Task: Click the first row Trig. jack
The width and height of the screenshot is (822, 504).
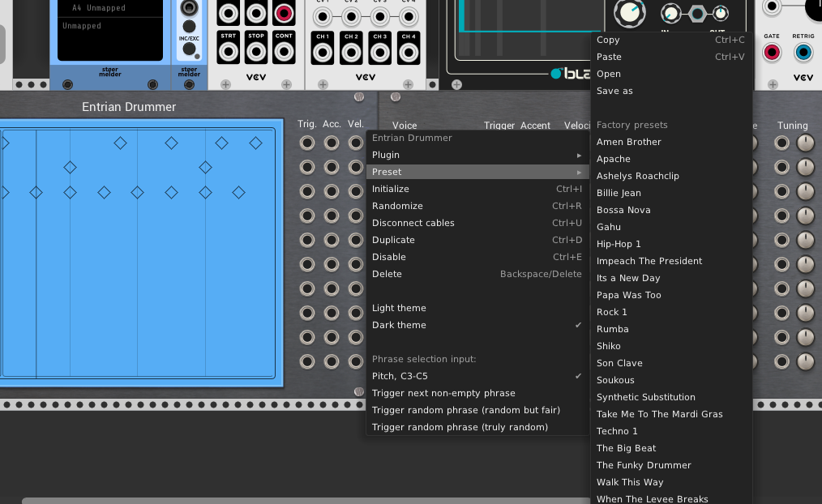Action: coord(307,143)
